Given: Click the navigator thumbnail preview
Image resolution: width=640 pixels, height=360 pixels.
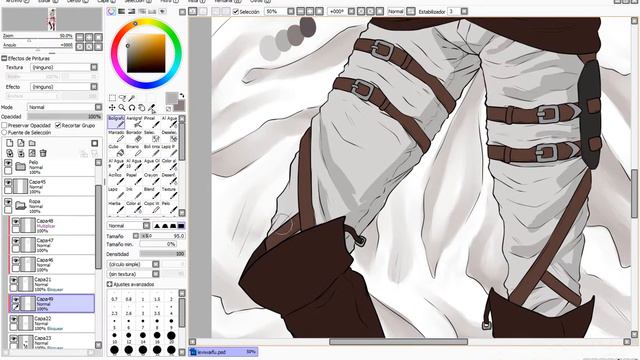Looking at the screenshot, I should [52, 19].
